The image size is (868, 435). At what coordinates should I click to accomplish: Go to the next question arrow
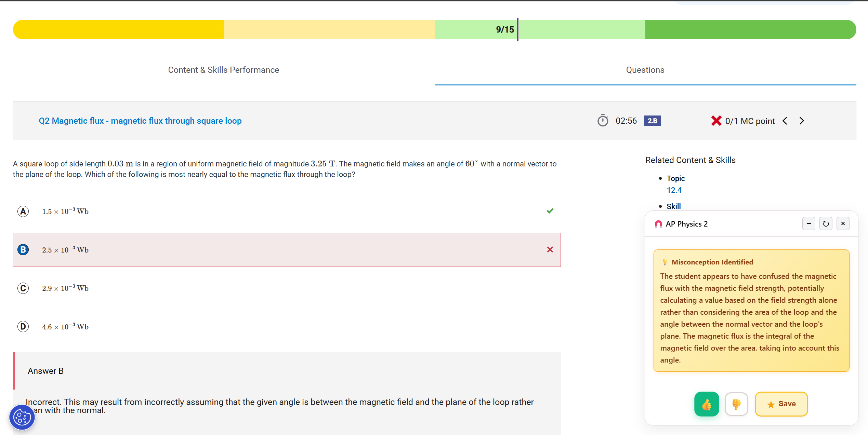(x=802, y=121)
